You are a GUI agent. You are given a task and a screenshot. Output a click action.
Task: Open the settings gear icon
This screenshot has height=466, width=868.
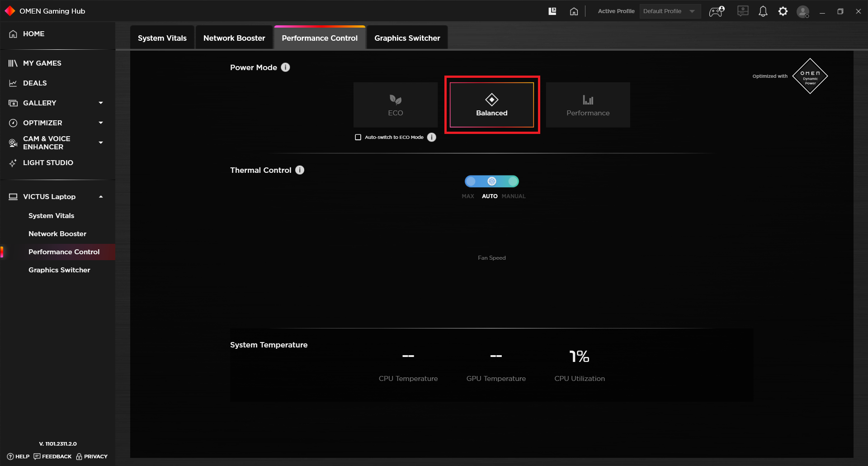click(x=783, y=11)
